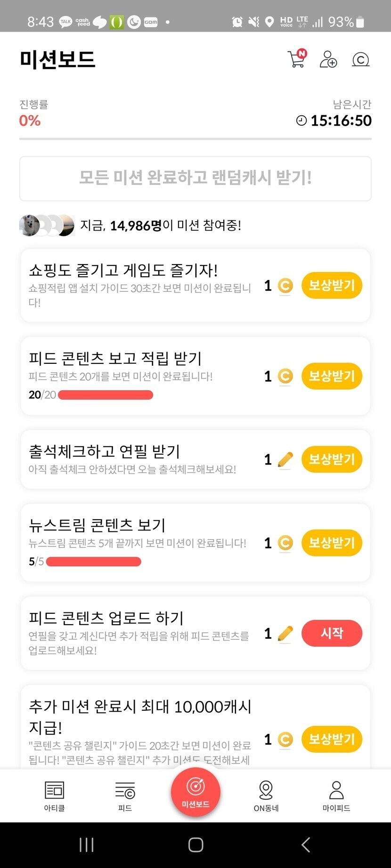The height and width of the screenshot is (868, 391).
Task: Tap 모든 미션 완료하고 랜덤캐시 받기 banner
Action: 195,178
